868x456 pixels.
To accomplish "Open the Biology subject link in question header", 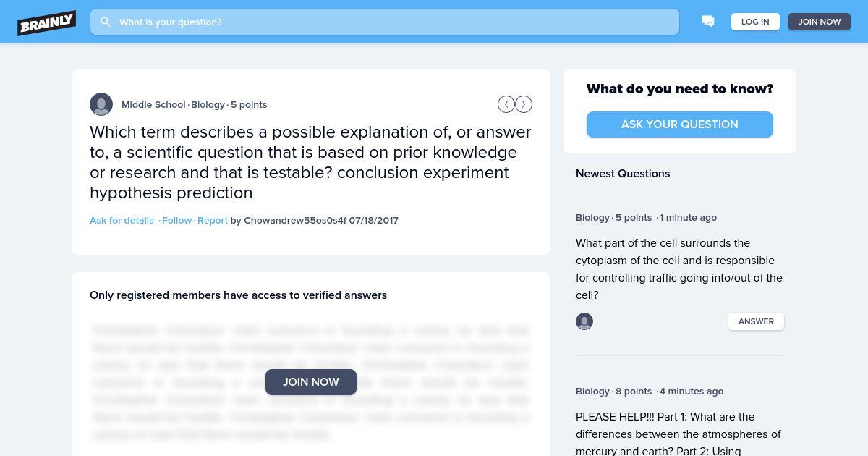I will click(x=208, y=104).
